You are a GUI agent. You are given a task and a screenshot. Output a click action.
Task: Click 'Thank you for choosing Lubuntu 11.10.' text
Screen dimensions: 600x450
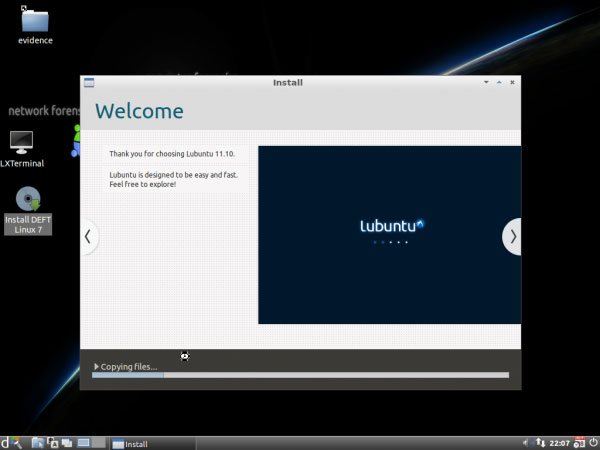(x=172, y=154)
